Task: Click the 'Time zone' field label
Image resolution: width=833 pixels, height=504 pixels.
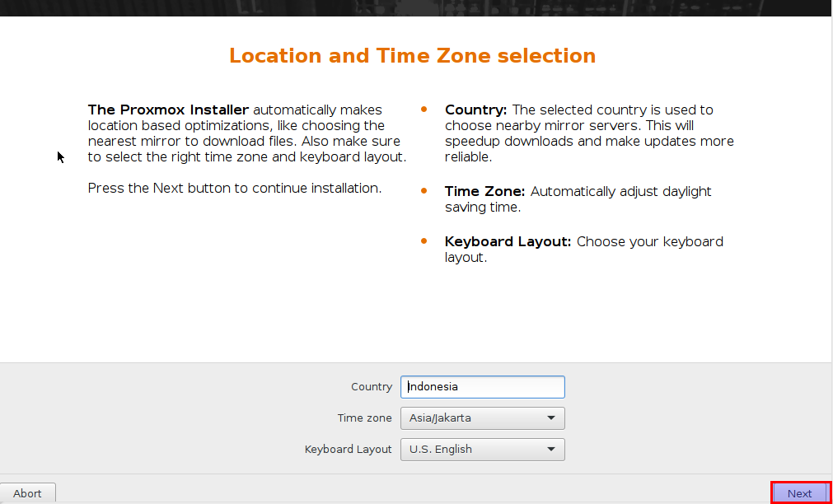Action: (x=364, y=418)
